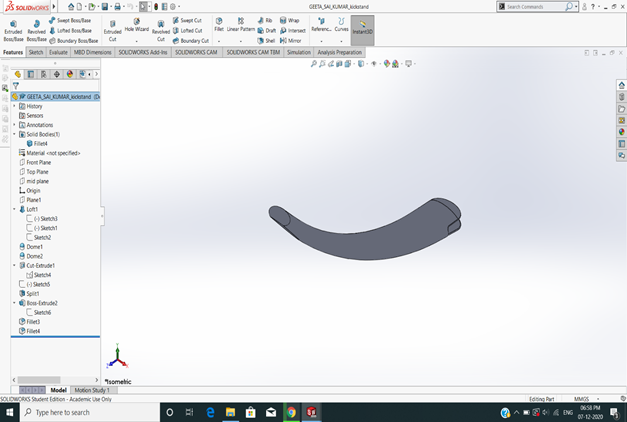Select the mid plane item
This screenshot has height=422, width=627.
(34, 181)
